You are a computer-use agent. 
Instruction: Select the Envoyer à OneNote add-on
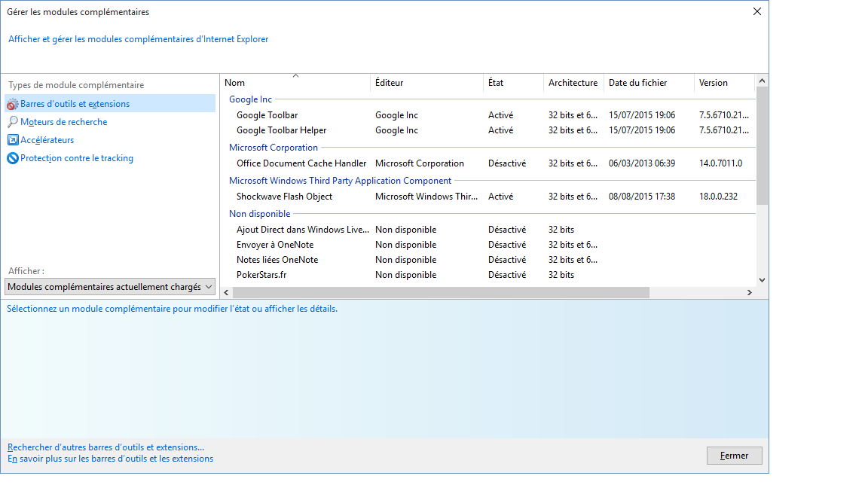point(489,245)
